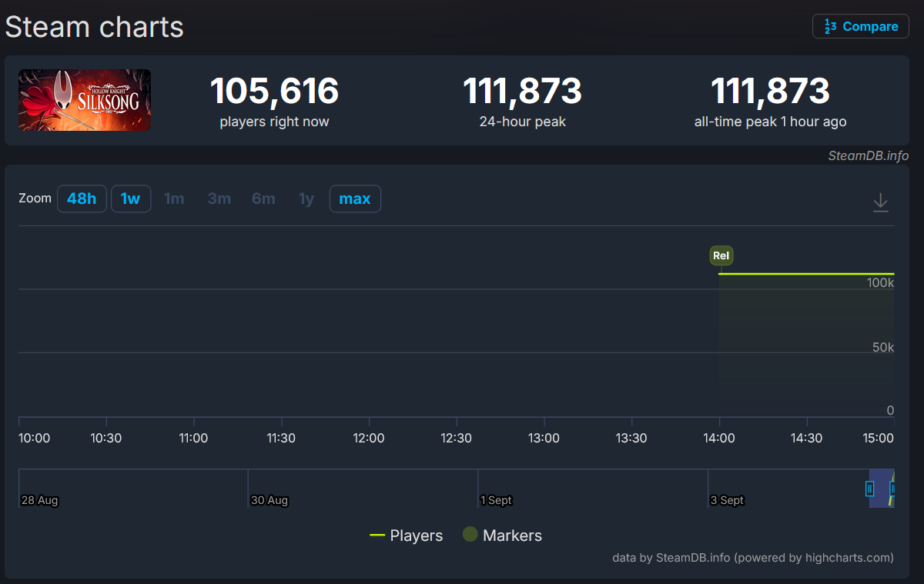The height and width of the screenshot is (584, 924).
Task: Click the all-time peak 1 hour ago label
Action: [x=770, y=122]
